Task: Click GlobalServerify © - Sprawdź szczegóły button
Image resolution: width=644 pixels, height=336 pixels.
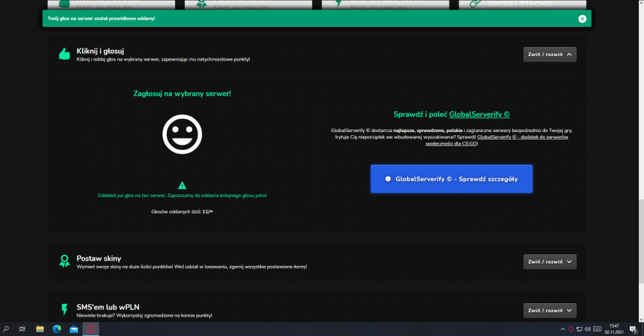Action: point(451,179)
